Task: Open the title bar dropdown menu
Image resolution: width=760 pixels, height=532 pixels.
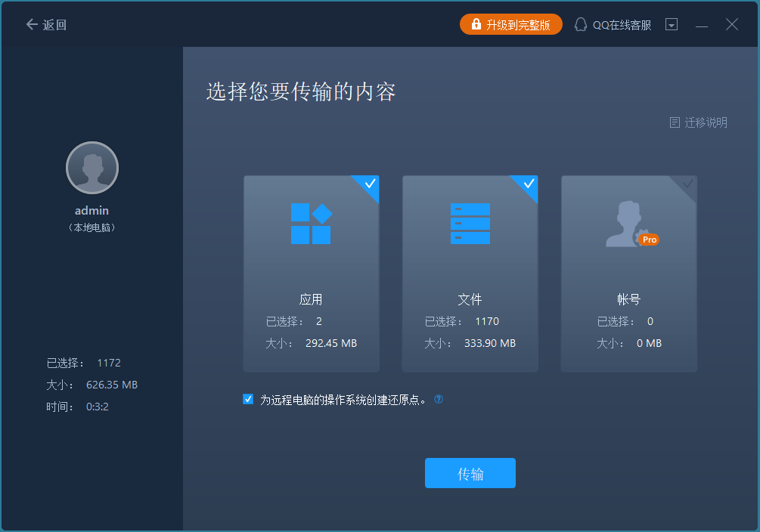Action: pyautogui.click(x=672, y=25)
